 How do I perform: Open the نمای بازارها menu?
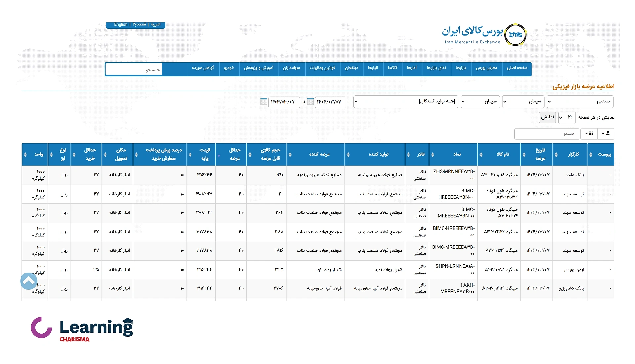(x=436, y=68)
